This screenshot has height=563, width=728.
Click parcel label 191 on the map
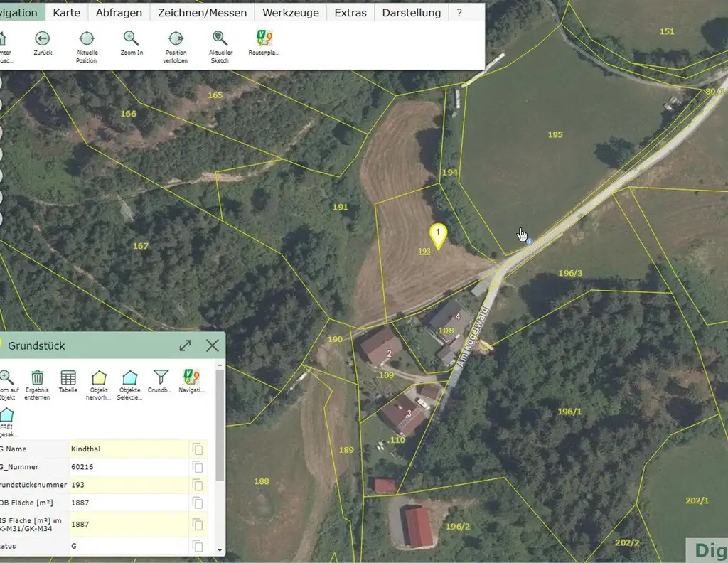[341, 207]
